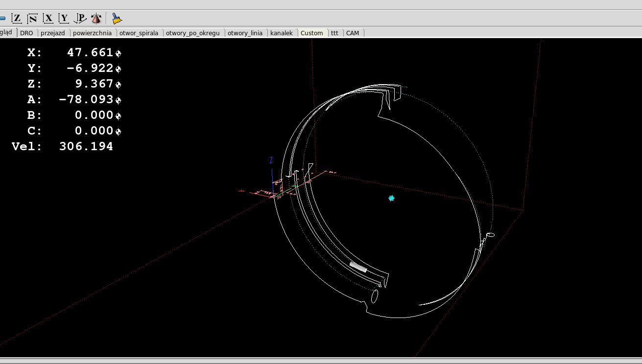Screen dimensions: 642x364
Task: Open the Podgląd preview tab
Action: coord(7,32)
